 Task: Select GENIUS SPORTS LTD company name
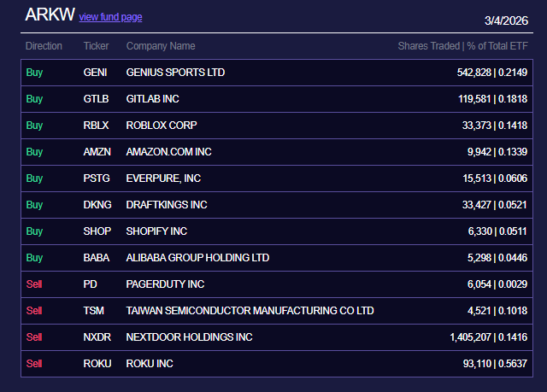pyautogui.click(x=175, y=73)
